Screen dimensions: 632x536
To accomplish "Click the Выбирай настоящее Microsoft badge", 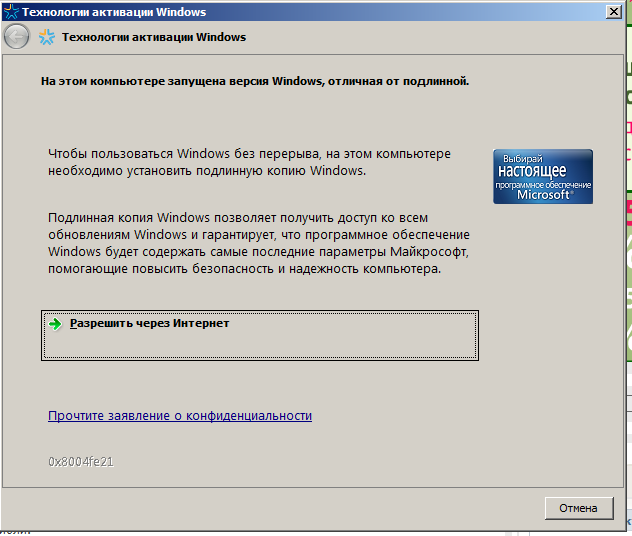I will [542, 177].
